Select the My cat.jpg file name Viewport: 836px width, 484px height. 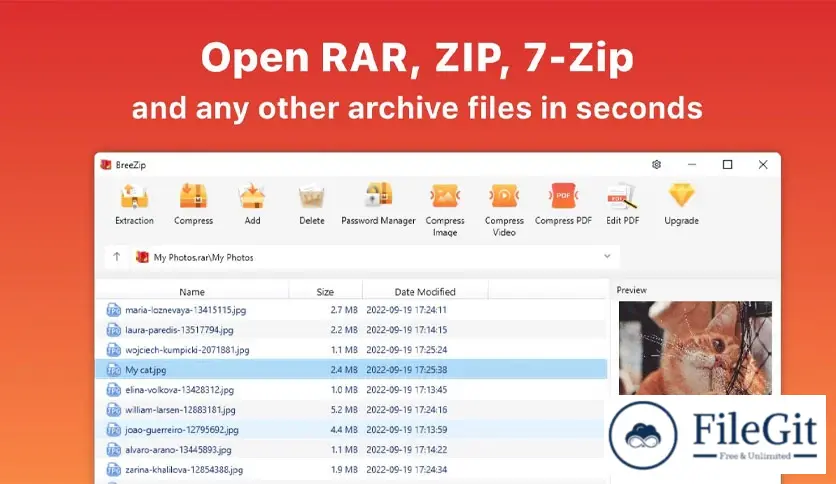click(146, 369)
